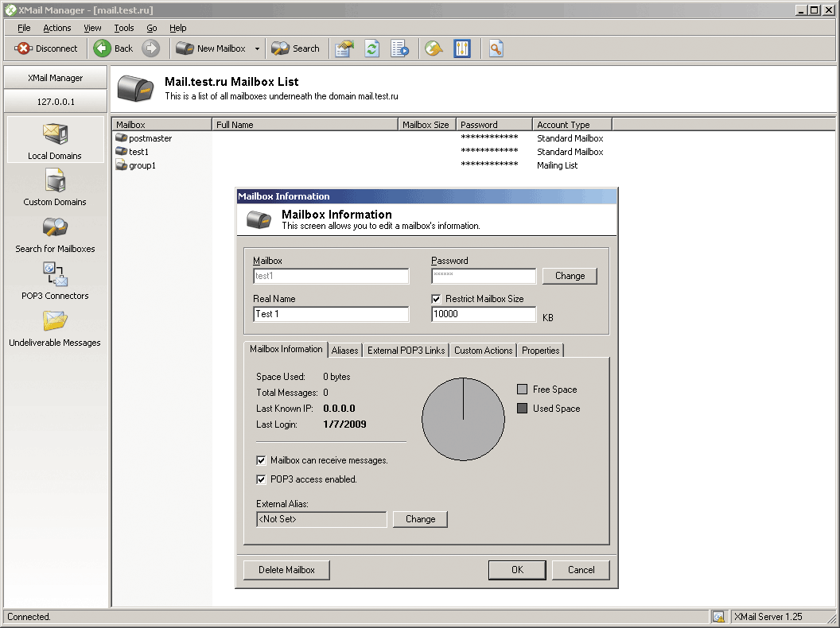
Task: Click the Real Name field containing Test 1
Action: coord(331,314)
